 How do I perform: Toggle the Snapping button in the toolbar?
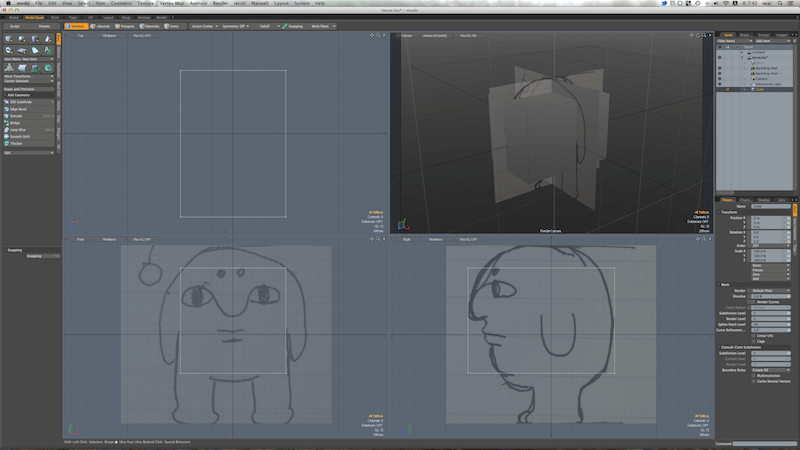(294, 26)
